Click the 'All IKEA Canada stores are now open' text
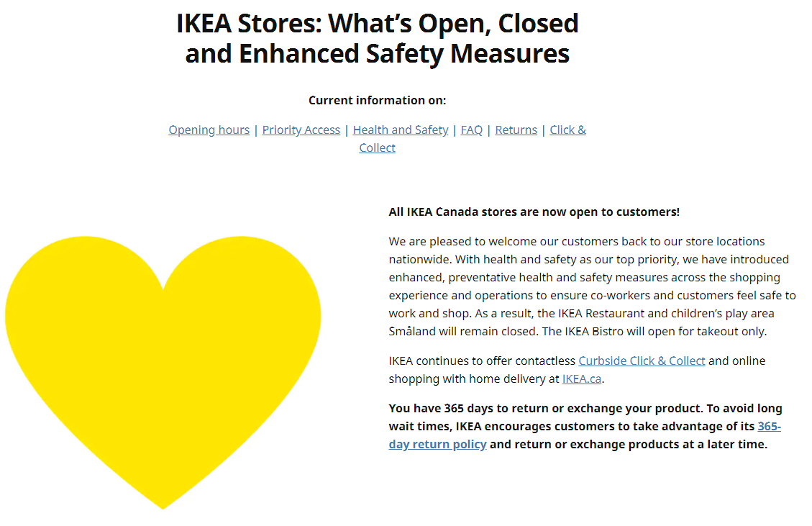The image size is (812, 526). click(534, 212)
